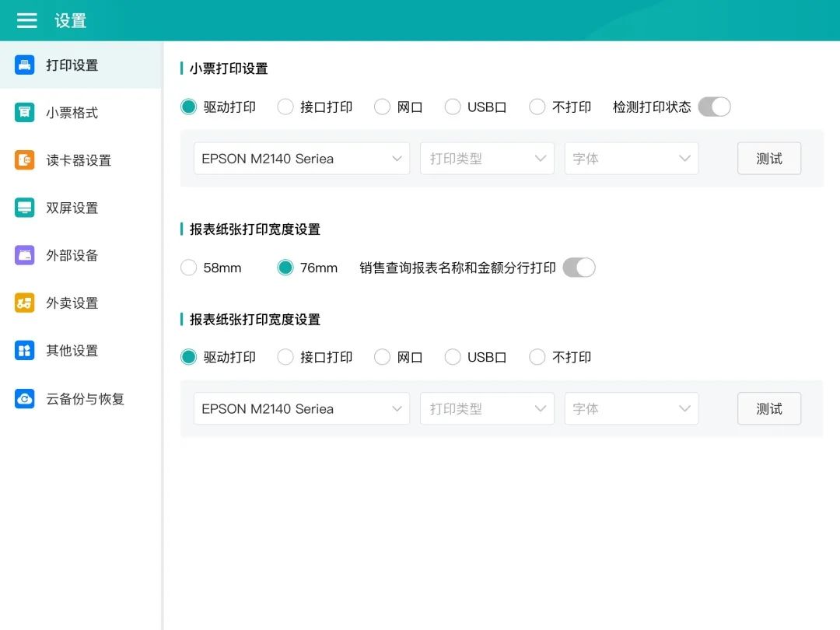Click the bottom 测试 button
The height and width of the screenshot is (630, 840).
(x=768, y=409)
